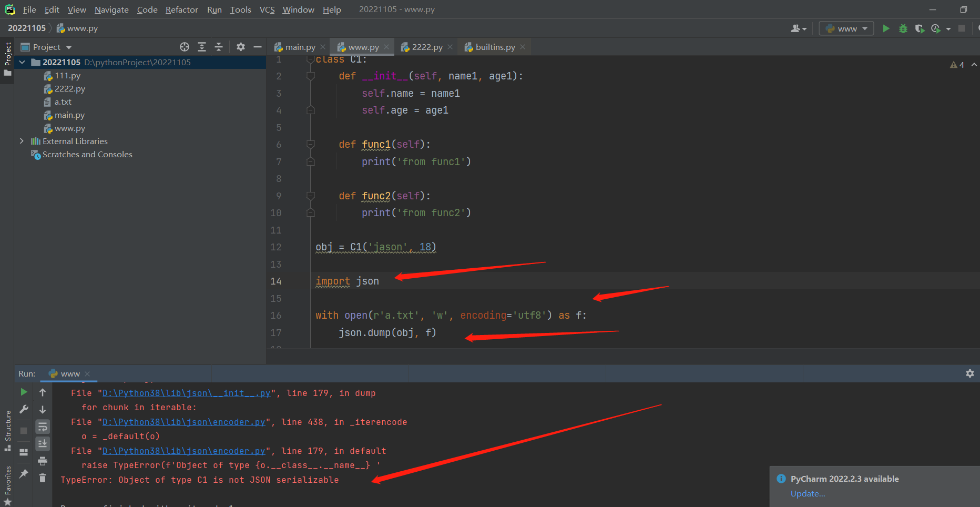
Task: Switch to the 2222.py editor tab
Action: (426, 47)
